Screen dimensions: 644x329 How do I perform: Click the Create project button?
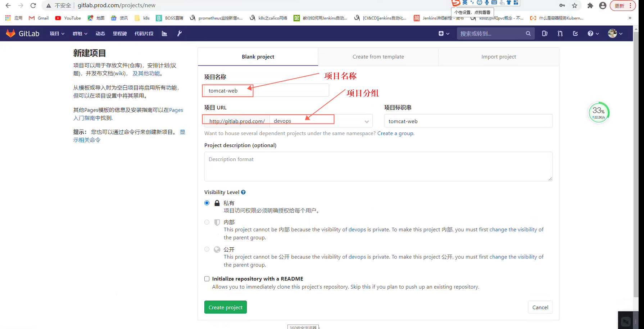click(x=226, y=307)
